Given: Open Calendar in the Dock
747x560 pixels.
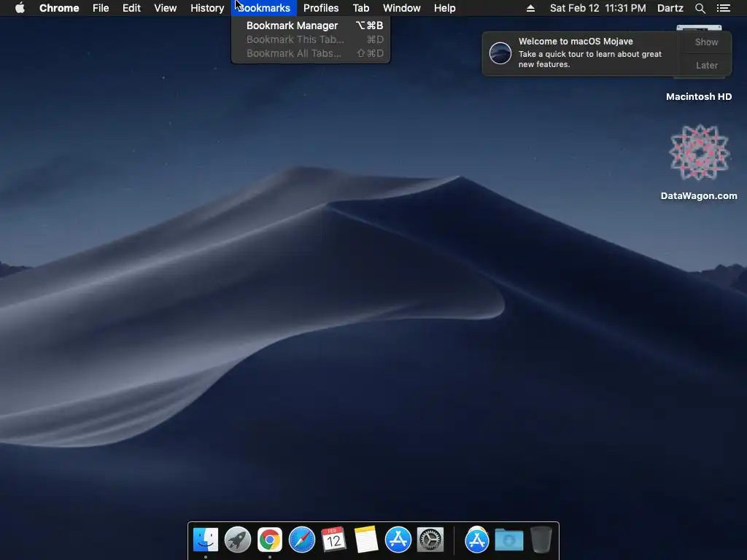Looking at the screenshot, I should (x=333, y=540).
